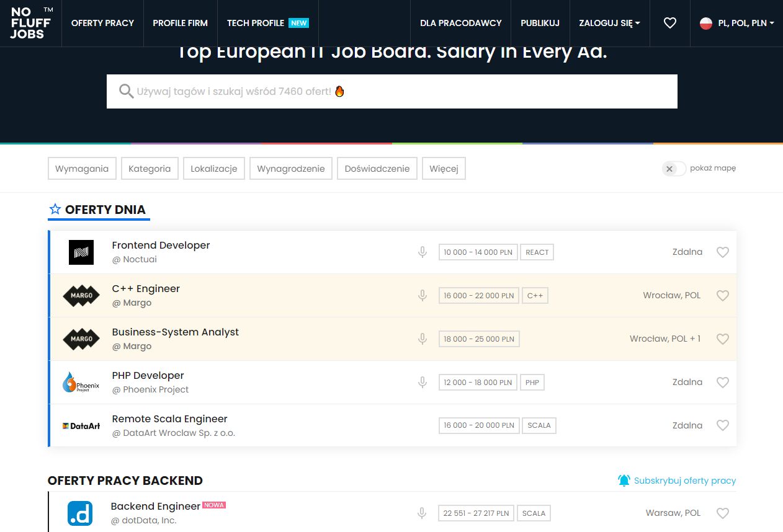This screenshot has width=783, height=532.
Task: Open Margo logo on Business-System Analyst row
Action: coord(81,339)
